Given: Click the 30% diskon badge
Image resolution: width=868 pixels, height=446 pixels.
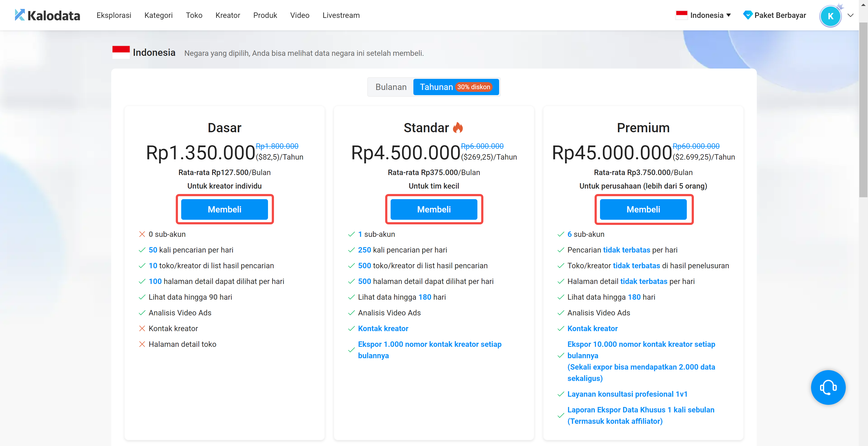Looking at the screenshot, I should tap(473, 87).
